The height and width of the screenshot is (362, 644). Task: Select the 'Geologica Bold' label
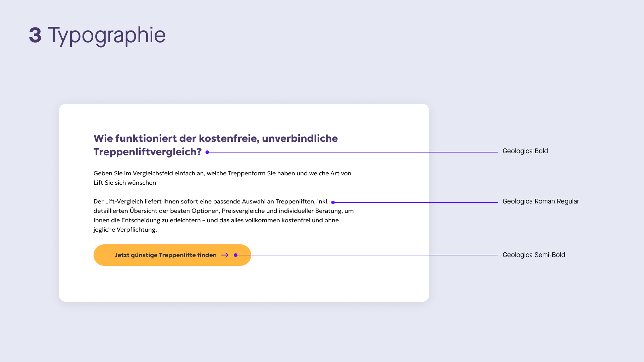(x=525, y=151)
